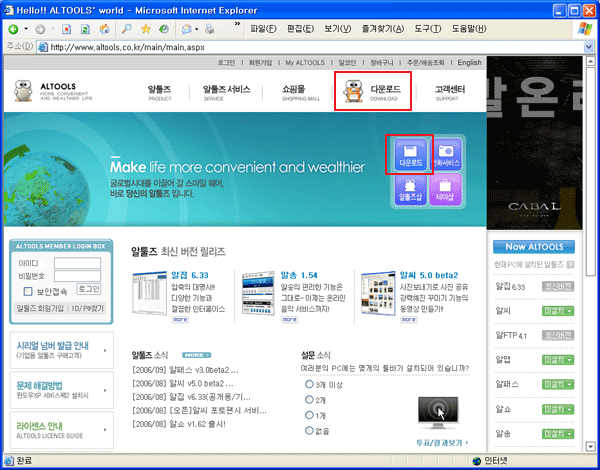The image size is (600, 470).
Task: Open the 고객센터 SUPPORT navigation tab
Action: (x=450, y=93)
